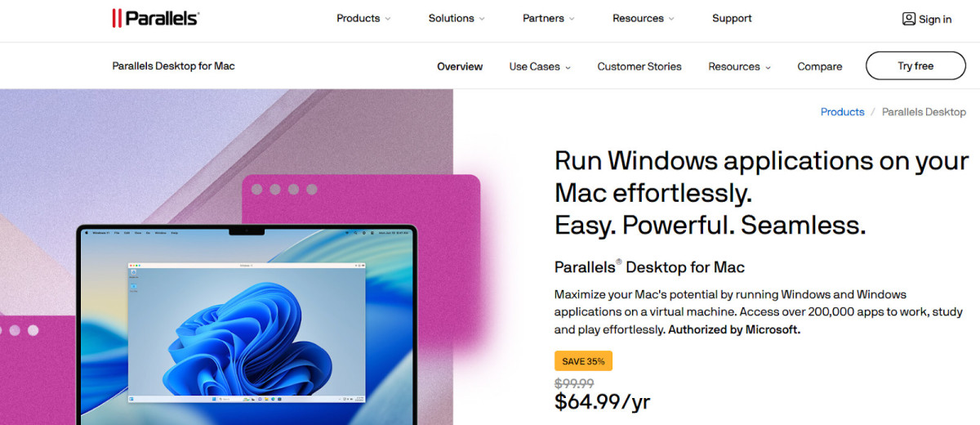Open the Solutions dropdown

coord(457,18)
